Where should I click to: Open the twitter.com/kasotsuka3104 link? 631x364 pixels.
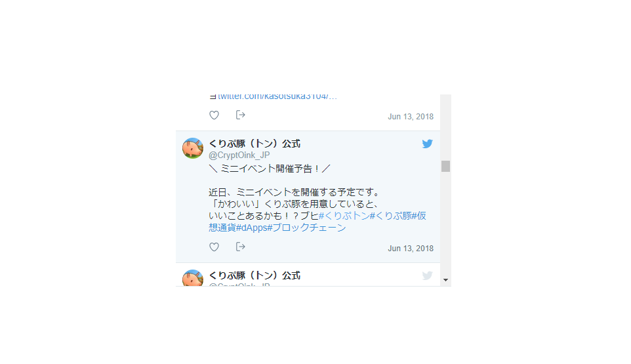coord(277,97)
